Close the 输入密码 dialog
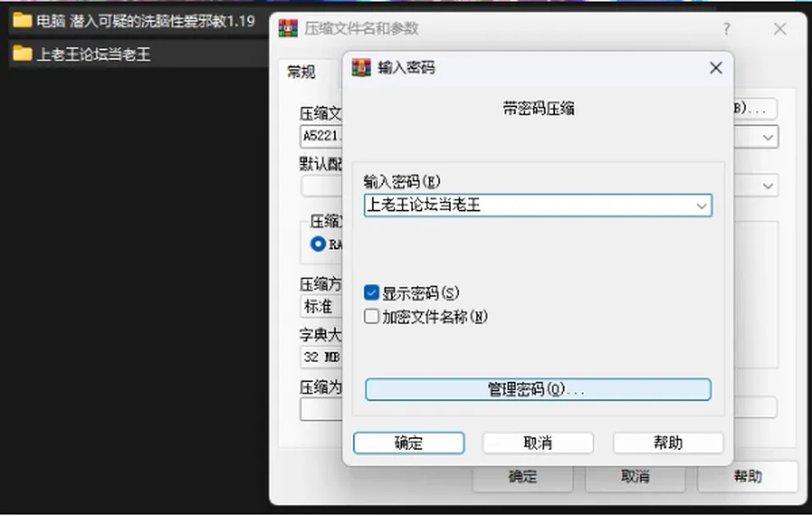 coord(716,68)
